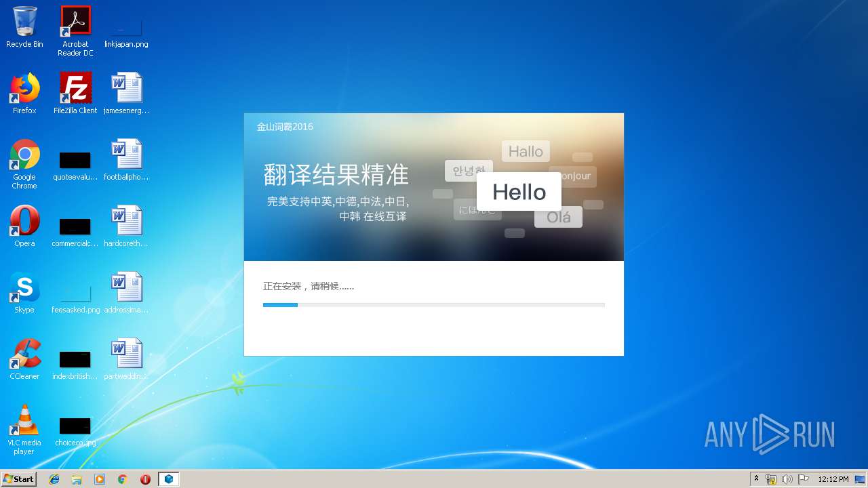The image size is (868, 488).
Task: Select the linkjapan.png file icon
Action: (x=126, y=31)
